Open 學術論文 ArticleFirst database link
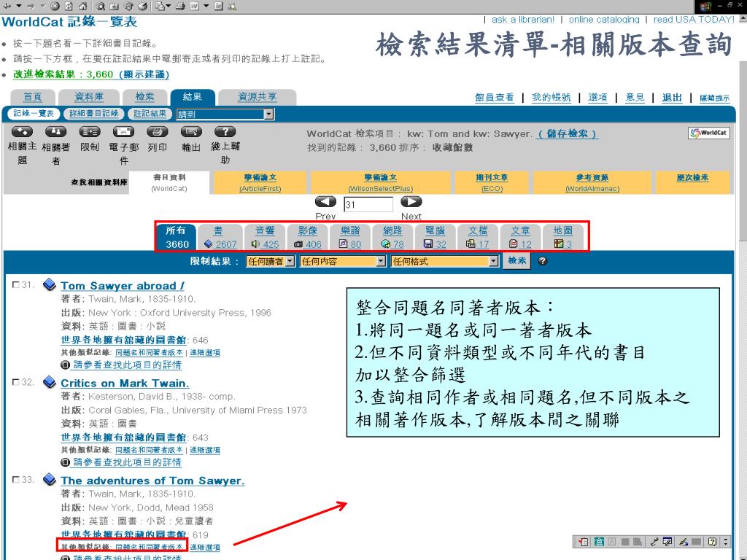Image resolution: width=747 pixels, height=560 pixels. tap(260, 182)
